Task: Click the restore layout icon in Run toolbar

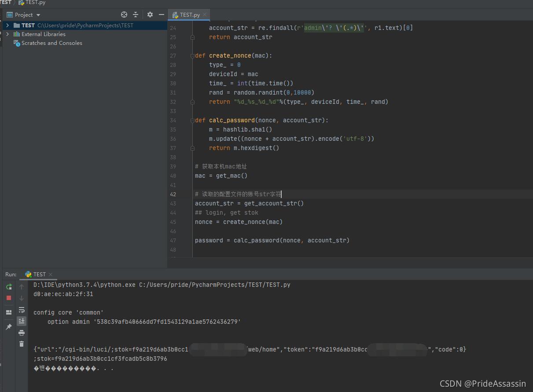Action: (9, 312)
